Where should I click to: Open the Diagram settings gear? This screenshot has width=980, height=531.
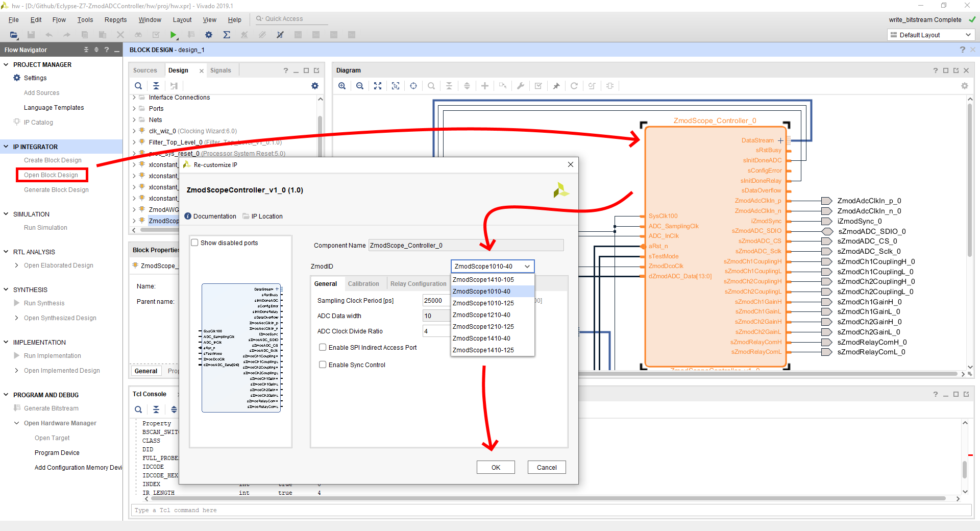965,86
